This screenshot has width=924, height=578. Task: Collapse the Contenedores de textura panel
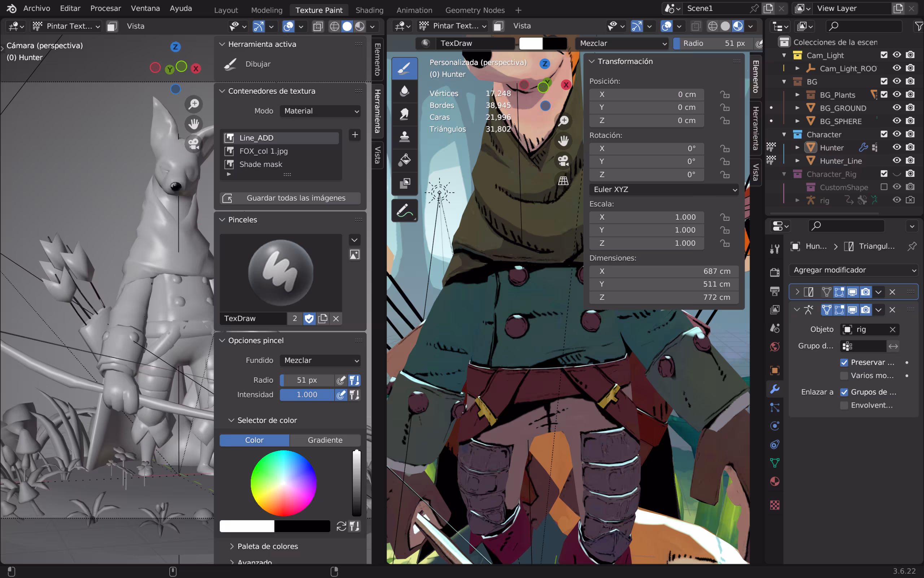pyautogui.click(x=222, y=91)
